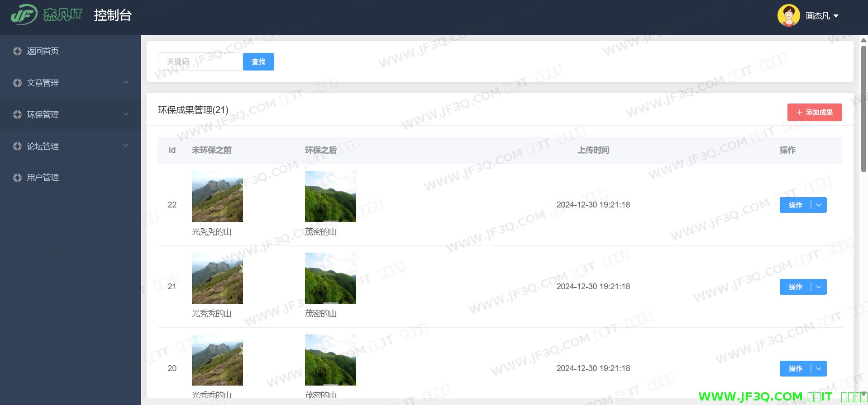Expand the 环保管理 submenu chevron
Image resolution: width=868 pixels, height=405 pixels.
point(126,114)
